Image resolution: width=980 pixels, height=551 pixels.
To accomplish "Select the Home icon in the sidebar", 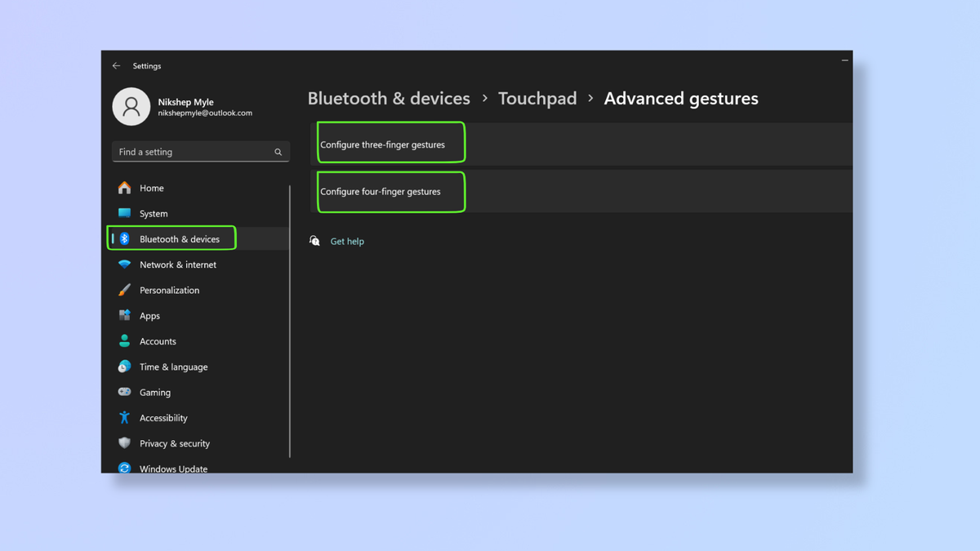I will 125,188.
